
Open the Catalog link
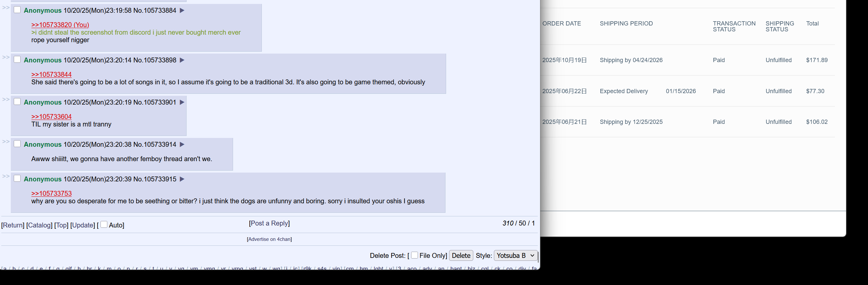39,225
